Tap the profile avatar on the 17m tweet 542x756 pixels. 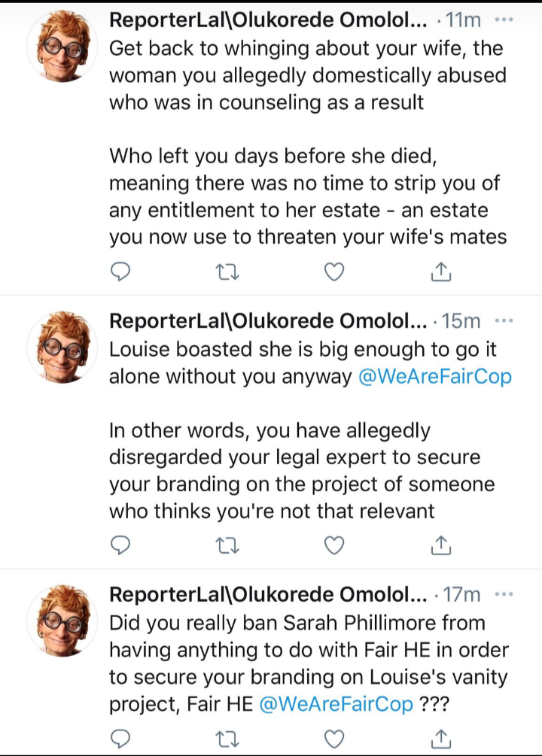point(62,620)
